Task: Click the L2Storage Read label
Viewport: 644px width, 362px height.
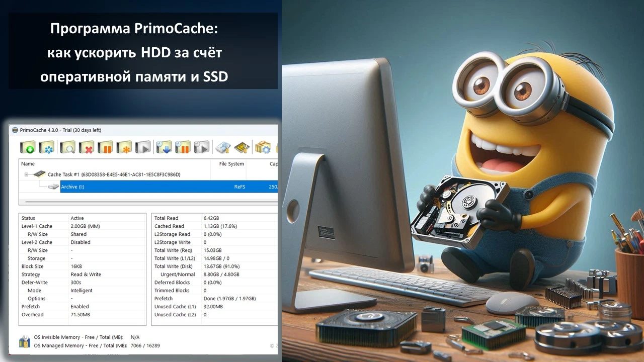Action: click(x=173, y=234)
